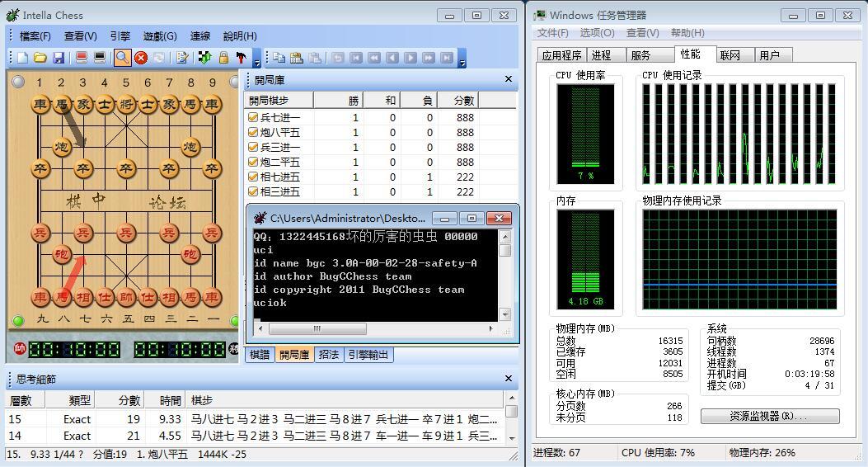The image size is (868, 467).
Task: Open the 說明(H) menu
Action: 240,36
